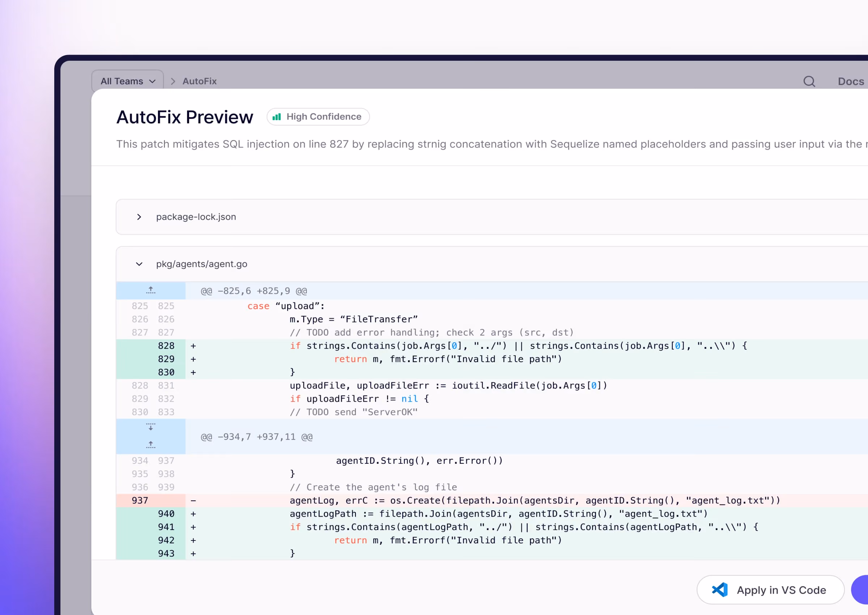Click the package-lock.json file name

[196, 217]
